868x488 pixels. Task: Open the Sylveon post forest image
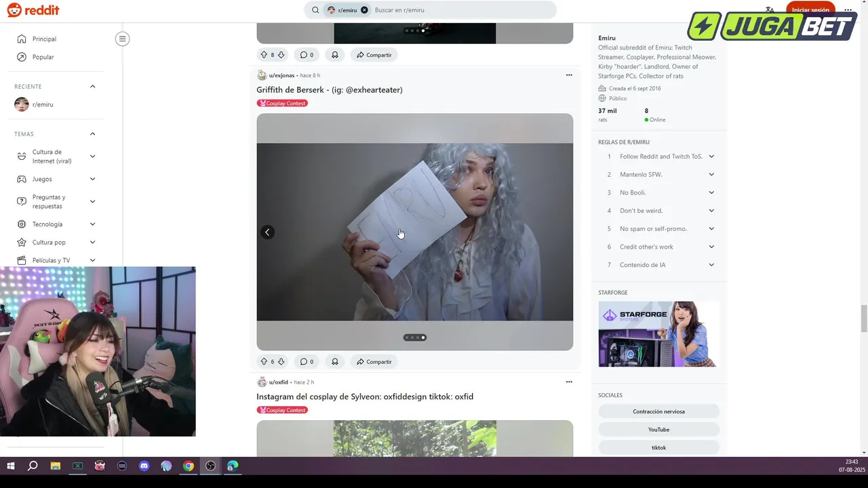point(414,439)
